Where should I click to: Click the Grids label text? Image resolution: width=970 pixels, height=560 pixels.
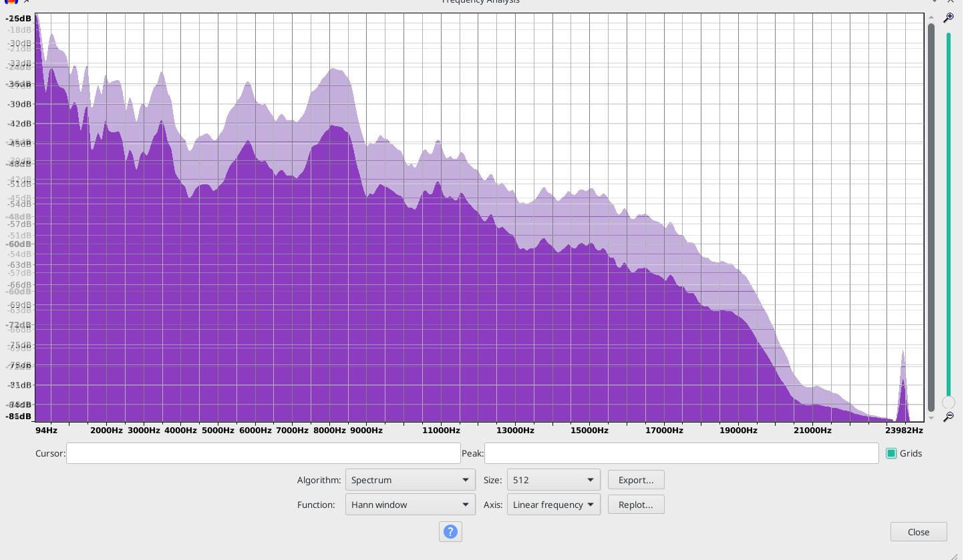click(911, 453)
